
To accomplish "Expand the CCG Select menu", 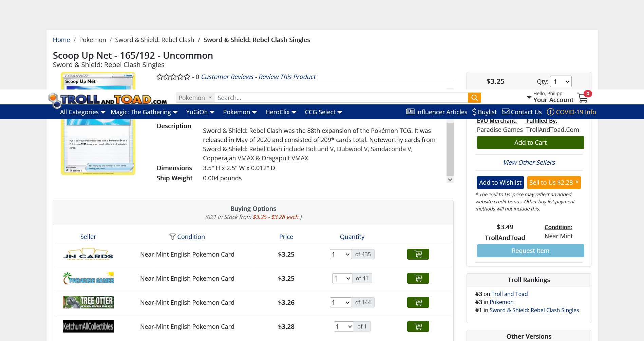I will (x=323, y=112).
